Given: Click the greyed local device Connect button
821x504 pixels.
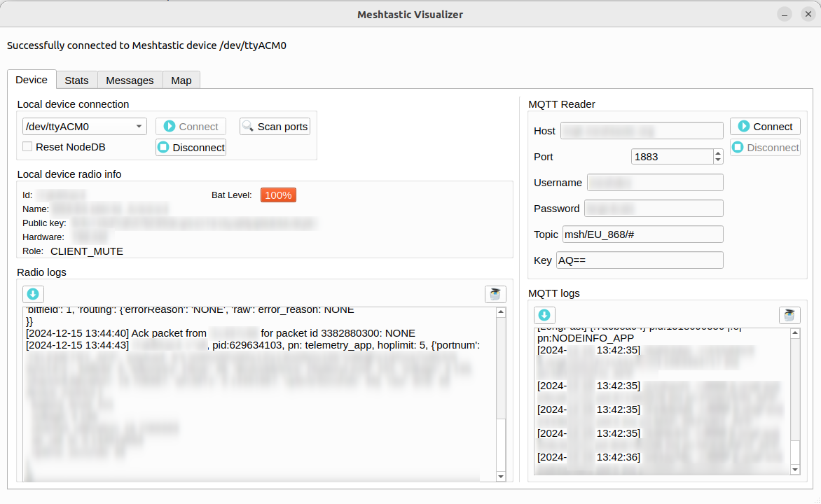Looking at the screenshot, I should (x=191, y=127).
